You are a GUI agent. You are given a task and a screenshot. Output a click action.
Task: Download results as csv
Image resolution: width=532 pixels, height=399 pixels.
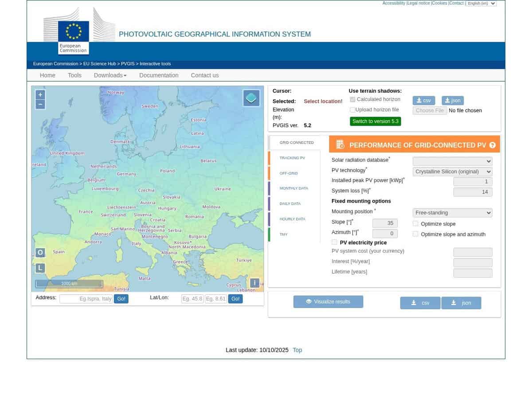pyautogui.click(x=420, y=303)
